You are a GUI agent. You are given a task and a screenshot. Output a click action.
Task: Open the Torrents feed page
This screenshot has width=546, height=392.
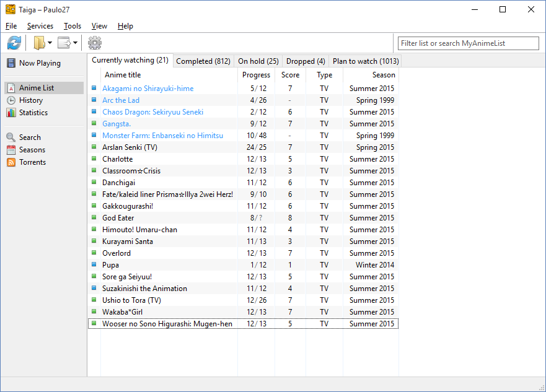coord(32,162)
